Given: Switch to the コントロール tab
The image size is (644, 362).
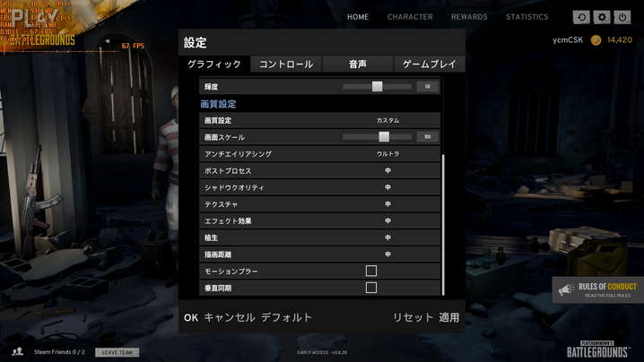Looking at the screenshot, I should 286,64.
